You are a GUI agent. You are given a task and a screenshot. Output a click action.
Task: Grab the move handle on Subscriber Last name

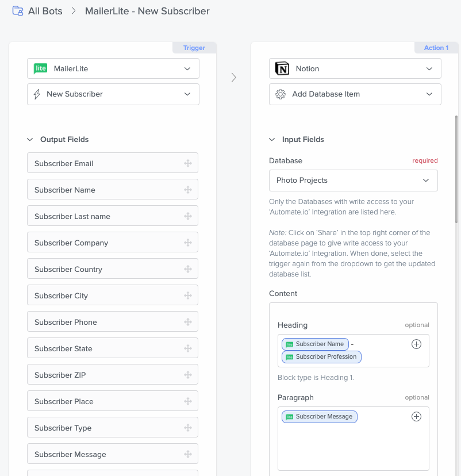[x=188, y=216]
